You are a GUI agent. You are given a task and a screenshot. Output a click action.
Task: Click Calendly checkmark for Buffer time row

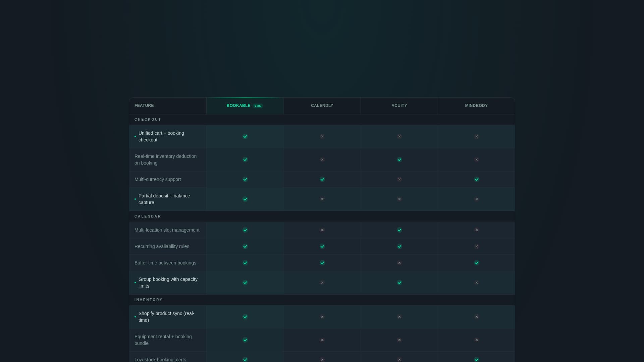(x=322, y=263)
